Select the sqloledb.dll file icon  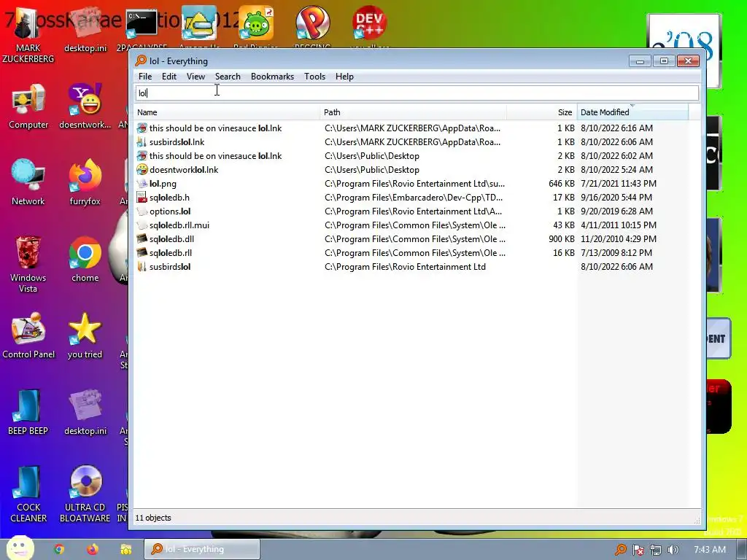coord(142,239)
